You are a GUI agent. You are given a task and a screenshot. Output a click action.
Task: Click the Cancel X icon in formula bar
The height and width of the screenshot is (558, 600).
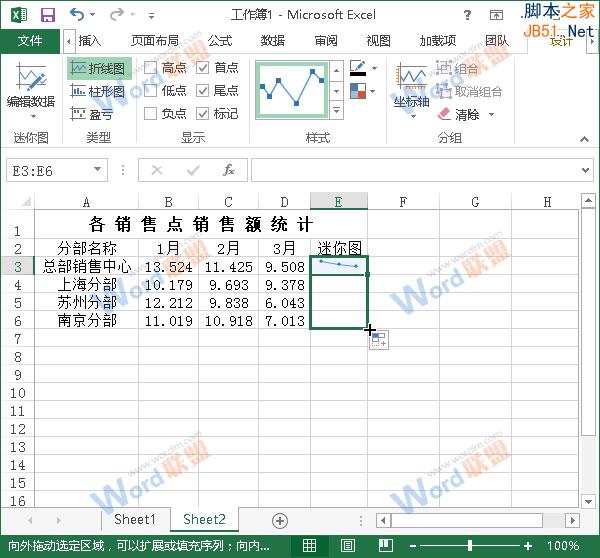pos(157,170)
